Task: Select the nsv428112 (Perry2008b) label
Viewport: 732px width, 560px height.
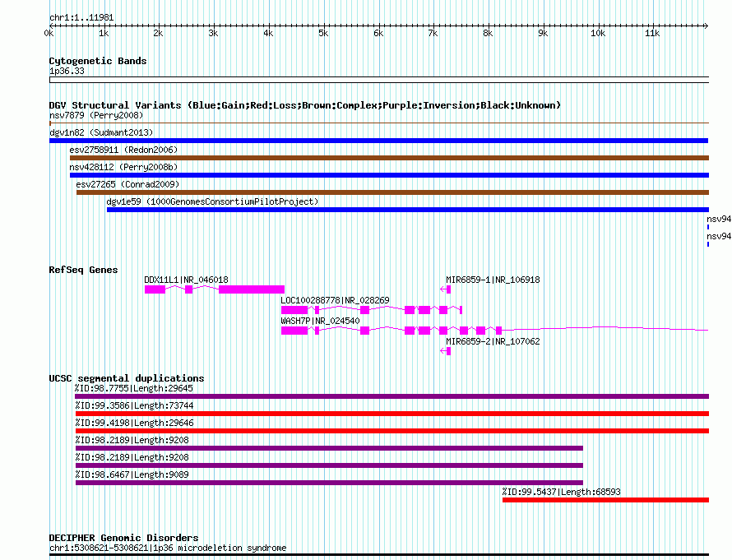Action: (x=123, y=167)
